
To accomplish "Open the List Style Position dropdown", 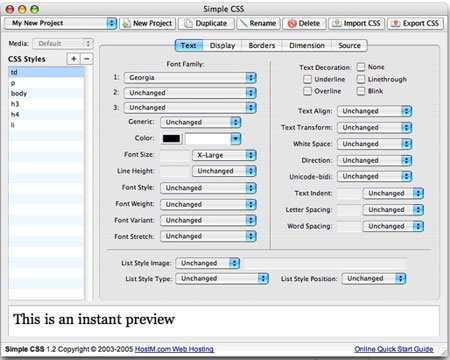I will coord(374,279).
